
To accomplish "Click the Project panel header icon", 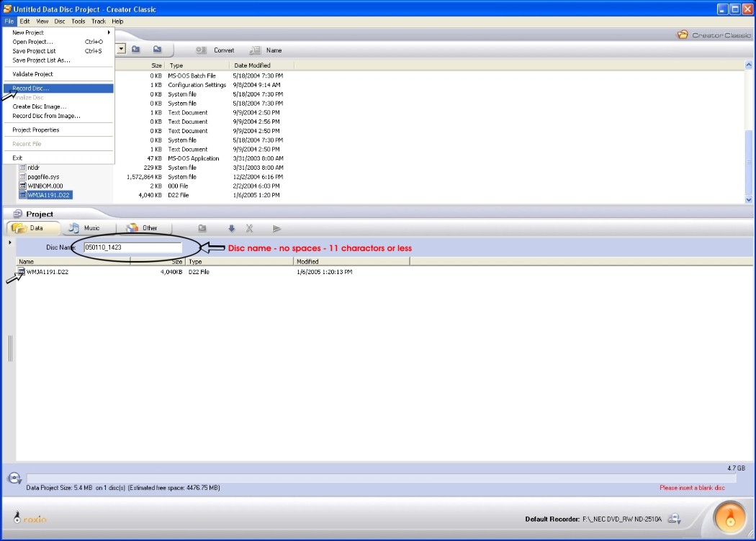I will click(x=18, y=214).
